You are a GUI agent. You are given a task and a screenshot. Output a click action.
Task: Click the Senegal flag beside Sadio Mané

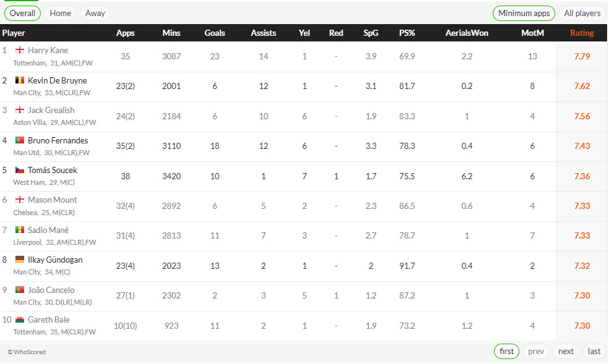click(x=19, y=230)
